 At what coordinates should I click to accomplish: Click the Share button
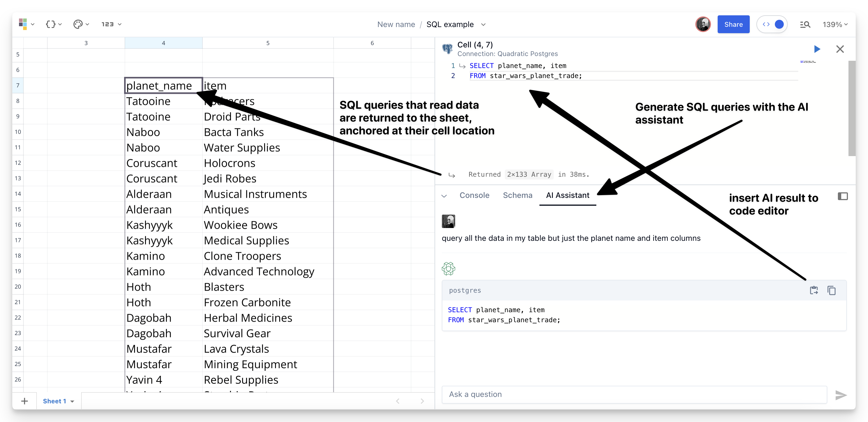[733, 25]
